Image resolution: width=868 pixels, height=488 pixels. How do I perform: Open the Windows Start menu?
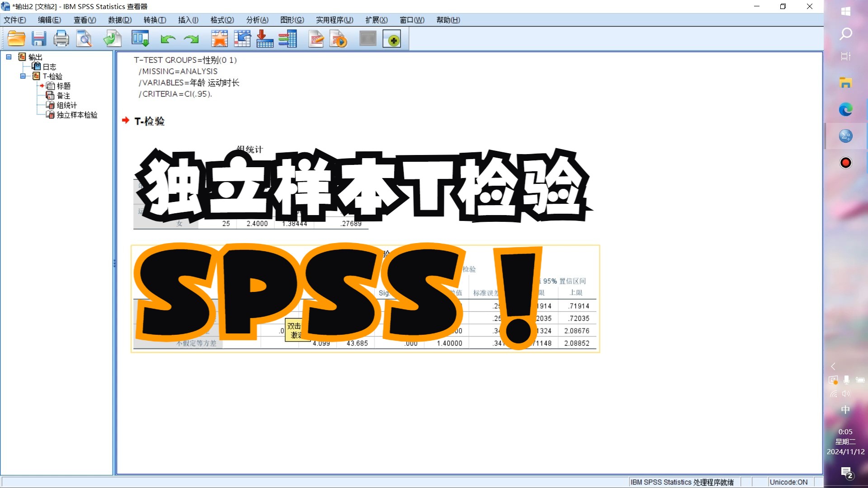point(845,11)
